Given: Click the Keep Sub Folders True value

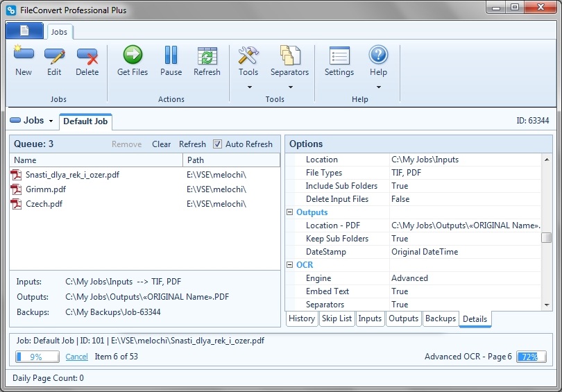Looking at the screenshot, I should coord(400,239).
